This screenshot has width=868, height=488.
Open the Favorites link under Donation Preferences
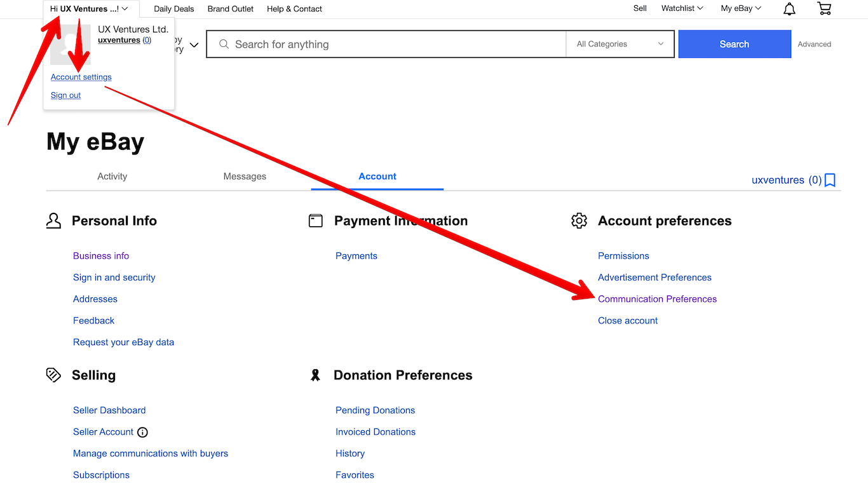[x=355, y=475]
